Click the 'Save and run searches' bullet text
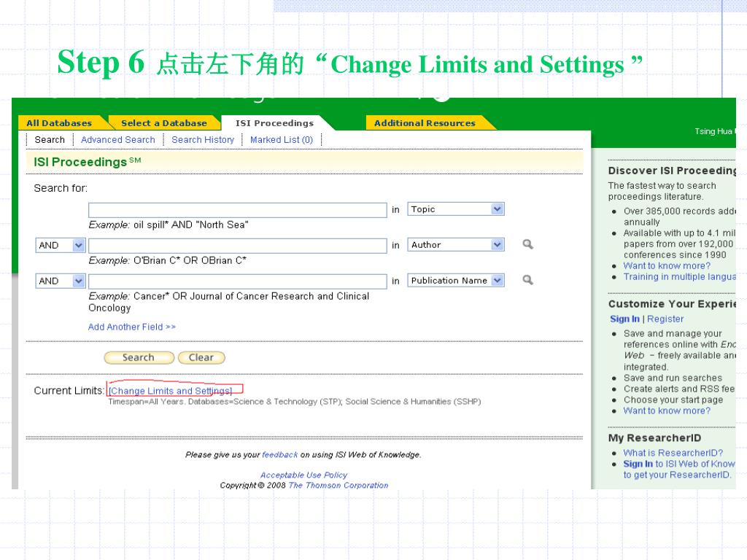This screenshot has height=560, width=747. [x=673, y=378]
